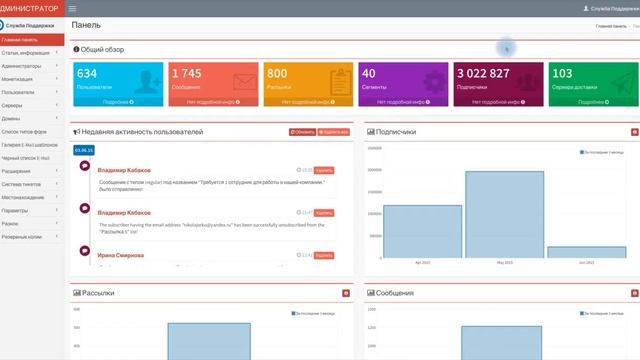
Task: Click the red corner button of the Сообщения panel
Action: pyautogui.click(x=635, y=293)
